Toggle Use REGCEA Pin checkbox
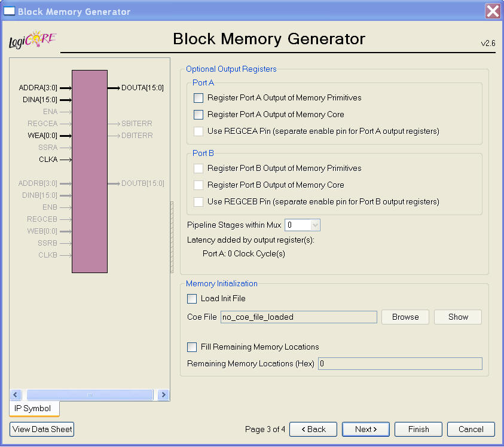The height and width of the screenshot is (447, 504). click(198, 131)
